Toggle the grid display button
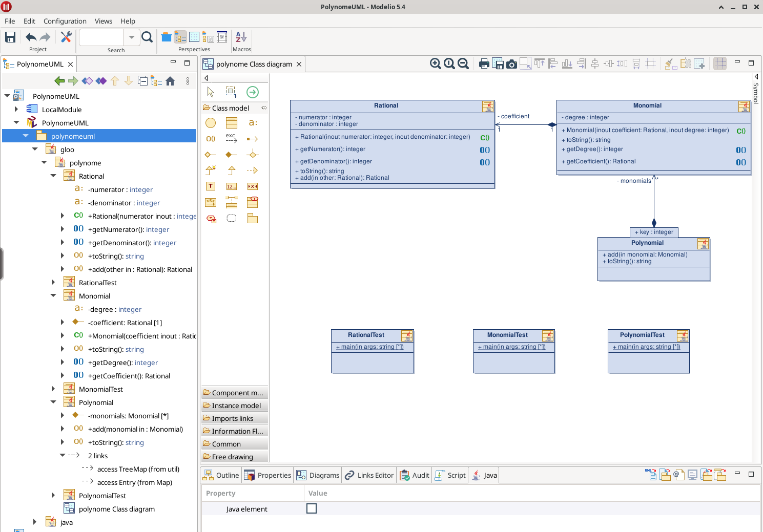The height and width of the screenshot is (532, 763). [x=720, y=63]
